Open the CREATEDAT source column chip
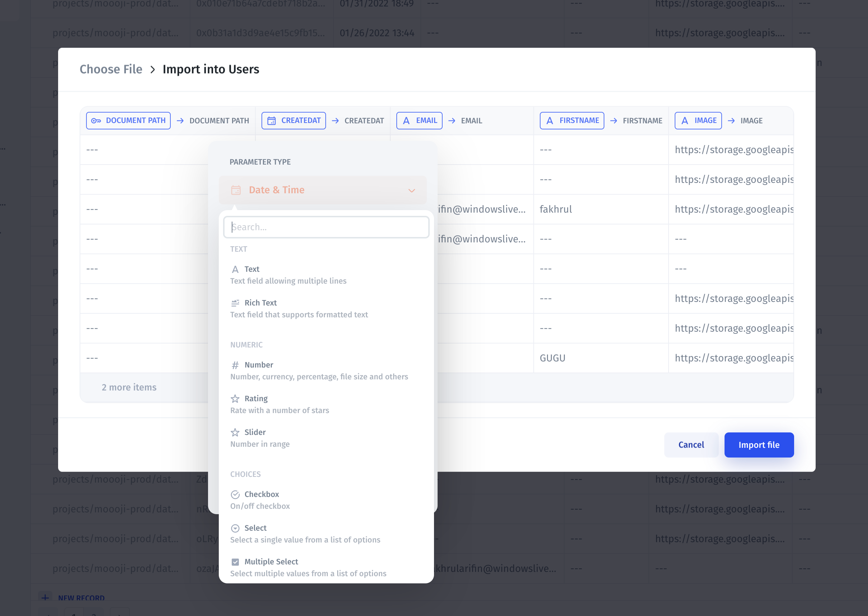The image size is (868, 616). [x=294, y=120]
